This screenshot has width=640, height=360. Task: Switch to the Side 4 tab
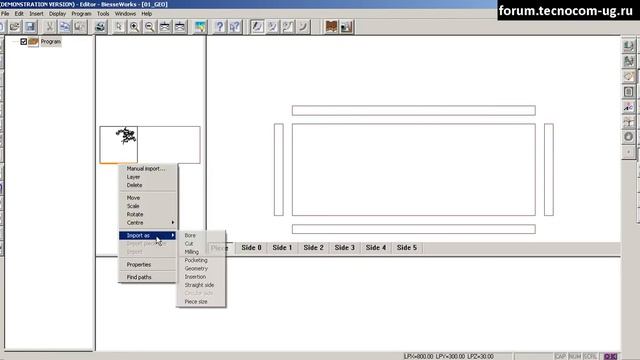pos(376,248)
